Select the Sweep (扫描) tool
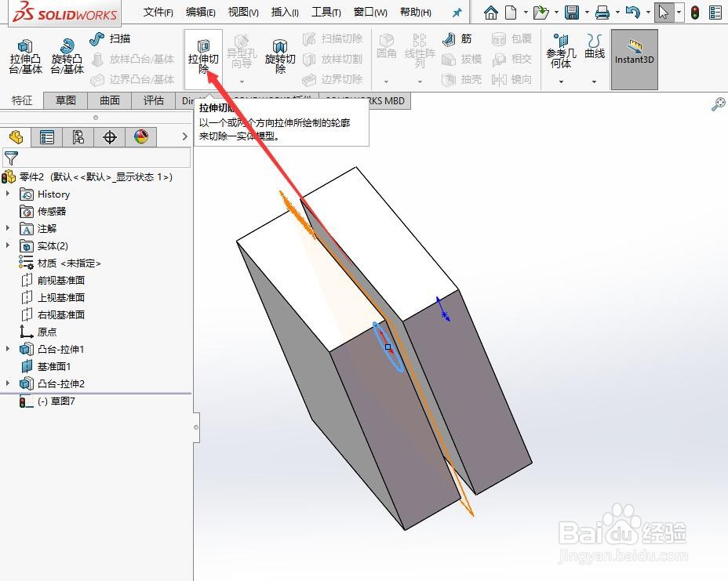This screenshot has height=581, width=728. (x=110, y=38)
